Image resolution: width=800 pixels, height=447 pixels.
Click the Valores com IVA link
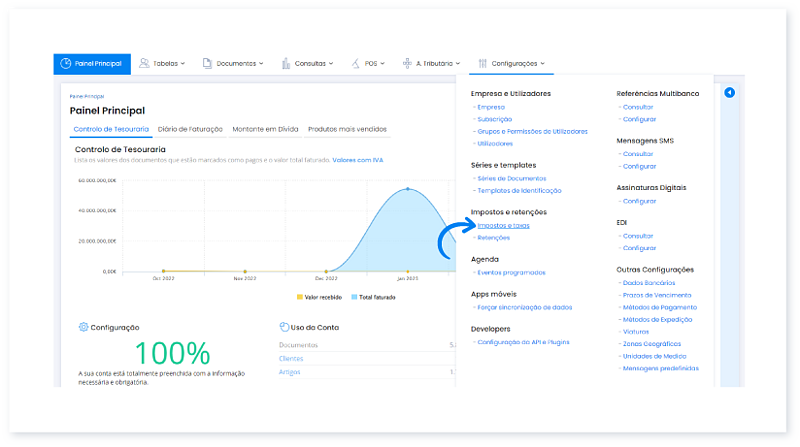(x=359, y=159)
